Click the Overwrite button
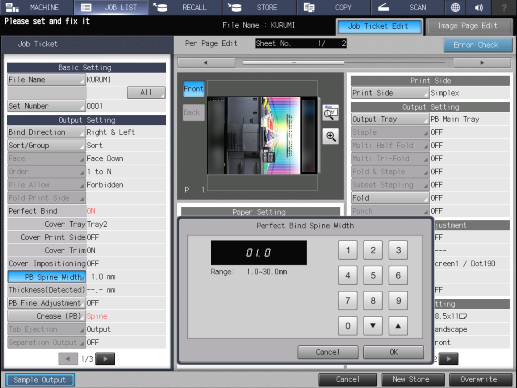Screen dimensions: 517x388 tap(480, 380)
